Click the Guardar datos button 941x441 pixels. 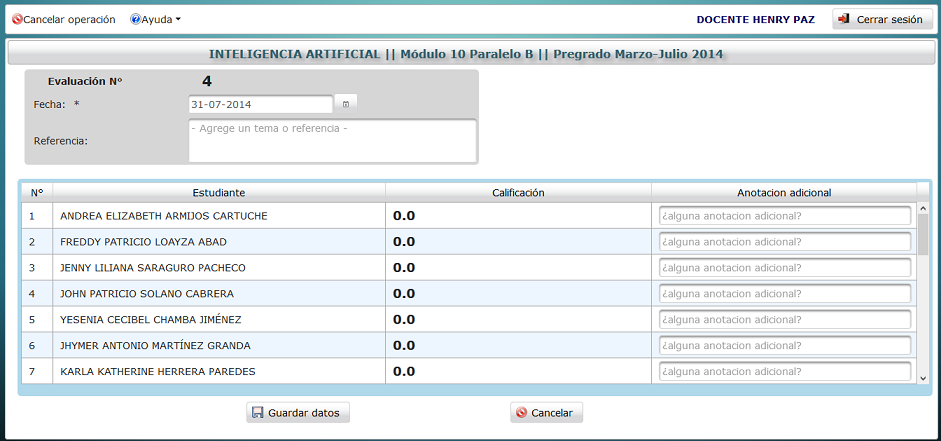coord(298,413)
